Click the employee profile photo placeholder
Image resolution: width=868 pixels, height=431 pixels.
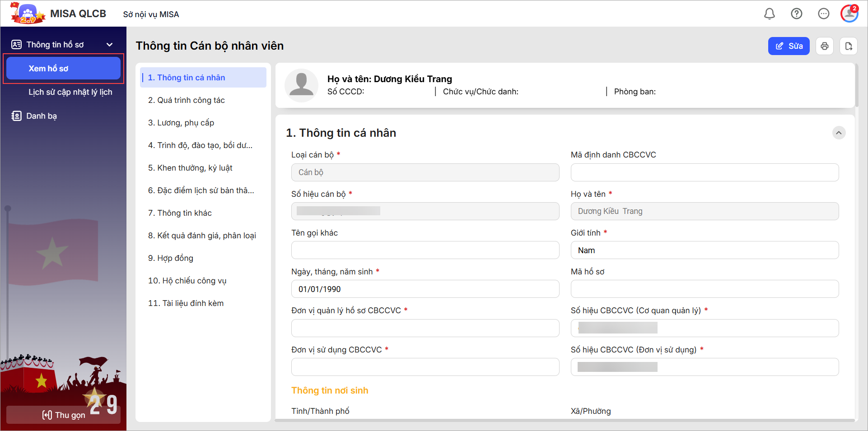point(301,85)
